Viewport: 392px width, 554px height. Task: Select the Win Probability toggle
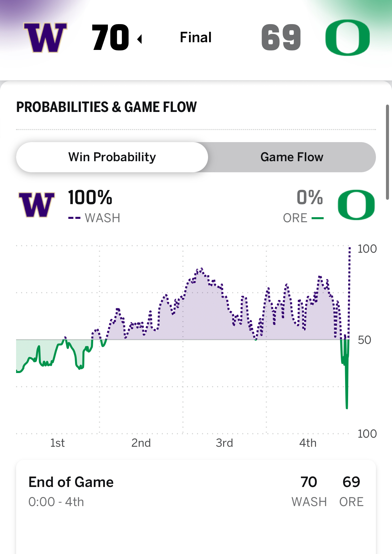pos(112,157)
